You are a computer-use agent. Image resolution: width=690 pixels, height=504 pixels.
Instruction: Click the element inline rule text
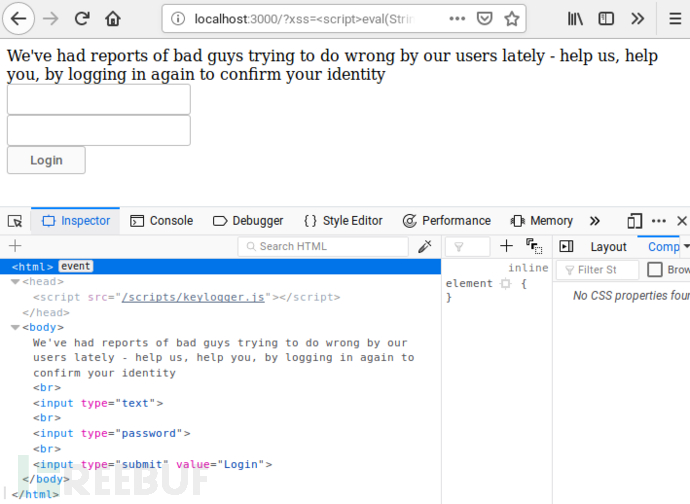[469, 283]
